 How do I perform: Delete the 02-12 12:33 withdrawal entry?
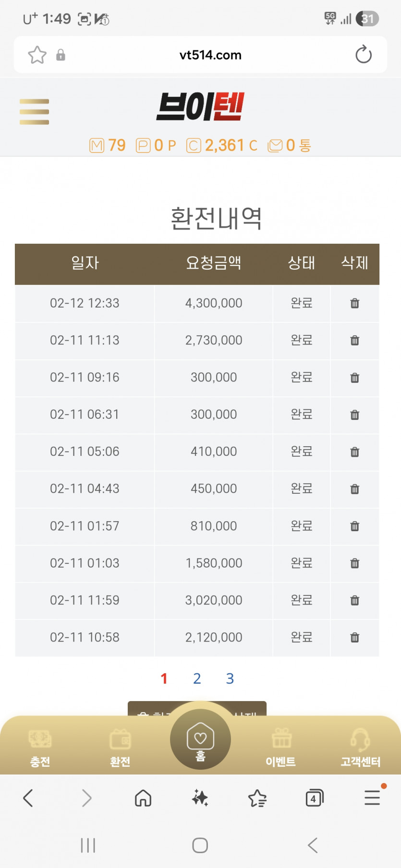[355, 303]
